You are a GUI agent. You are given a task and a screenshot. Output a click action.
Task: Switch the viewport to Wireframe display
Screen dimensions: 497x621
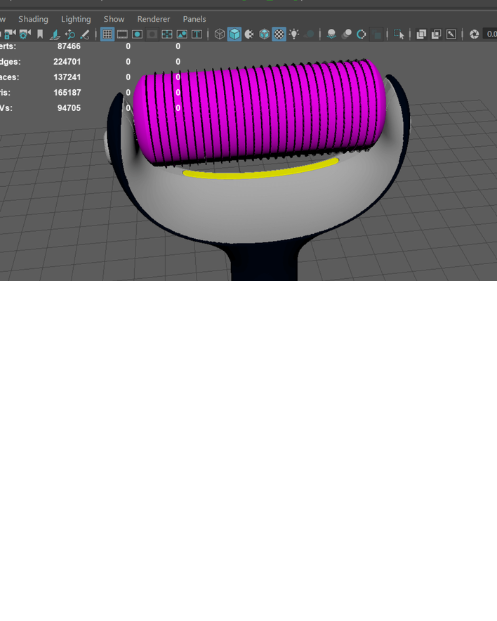[x=219, y=34]
